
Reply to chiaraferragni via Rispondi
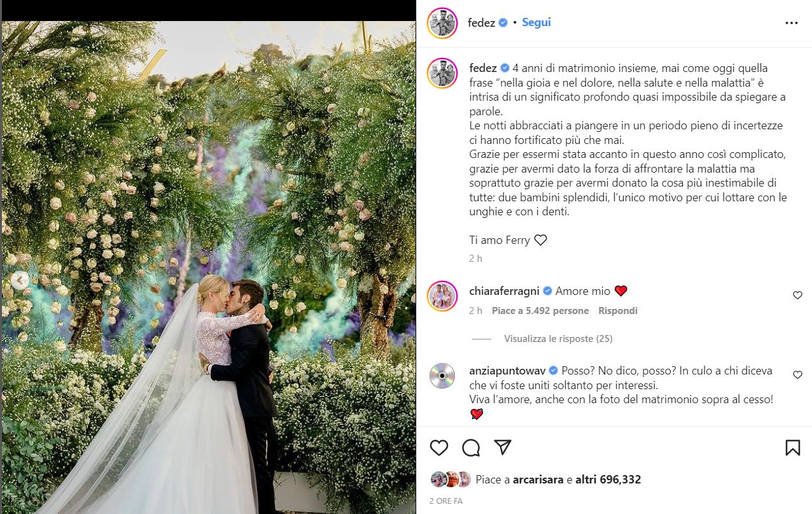coord(617,311)
